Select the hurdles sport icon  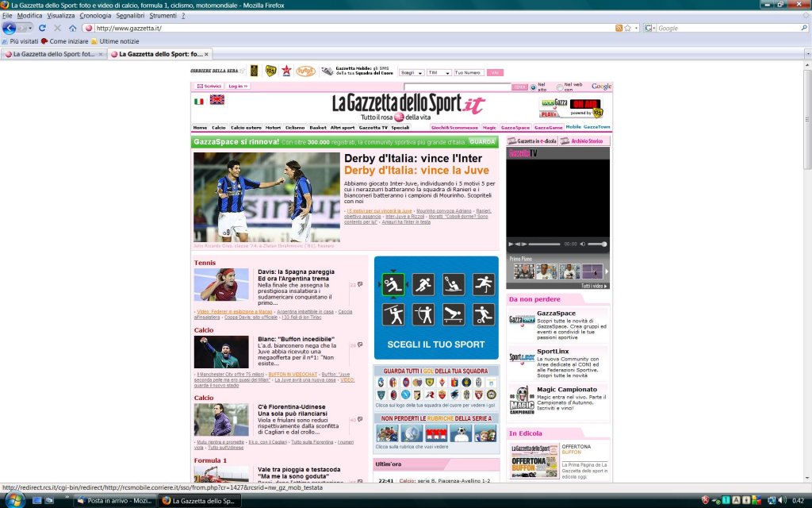pyautogui.click(x=484, y=284)
